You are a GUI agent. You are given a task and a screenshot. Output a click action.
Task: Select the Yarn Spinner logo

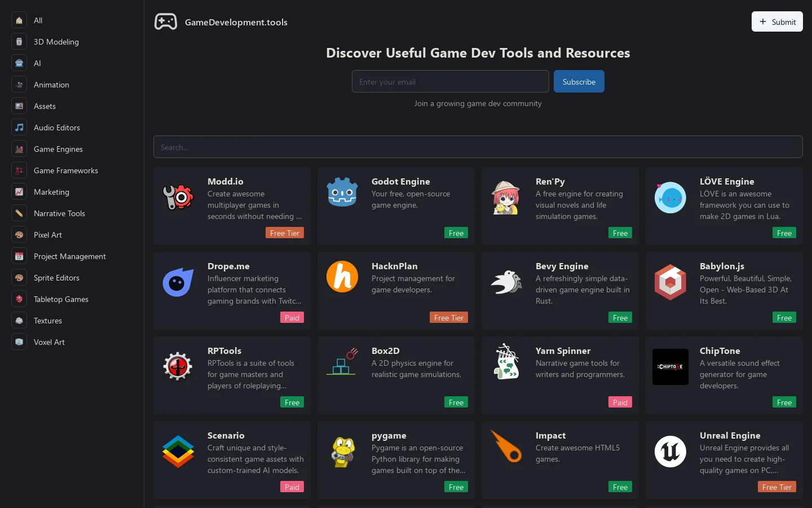click(506, 361)
